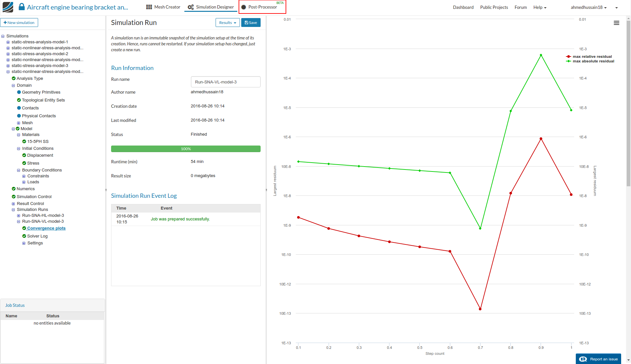This screenshot has width=631, height=364.
Task: Click the Simulation Designer gears icon
Action: [x=191, y=7]
